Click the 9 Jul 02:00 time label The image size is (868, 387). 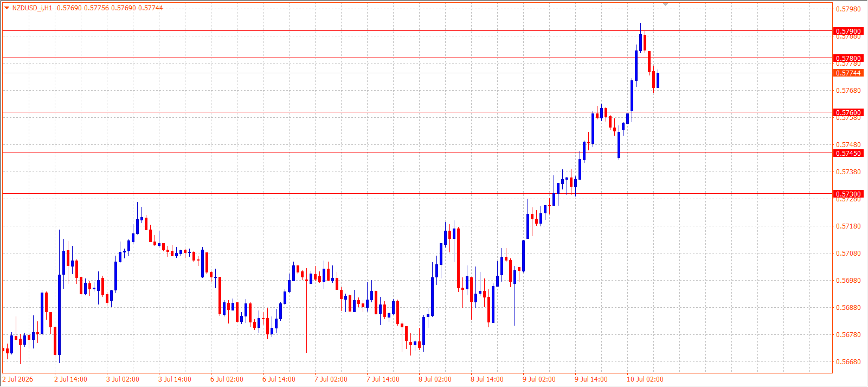[x=539, y=379]
